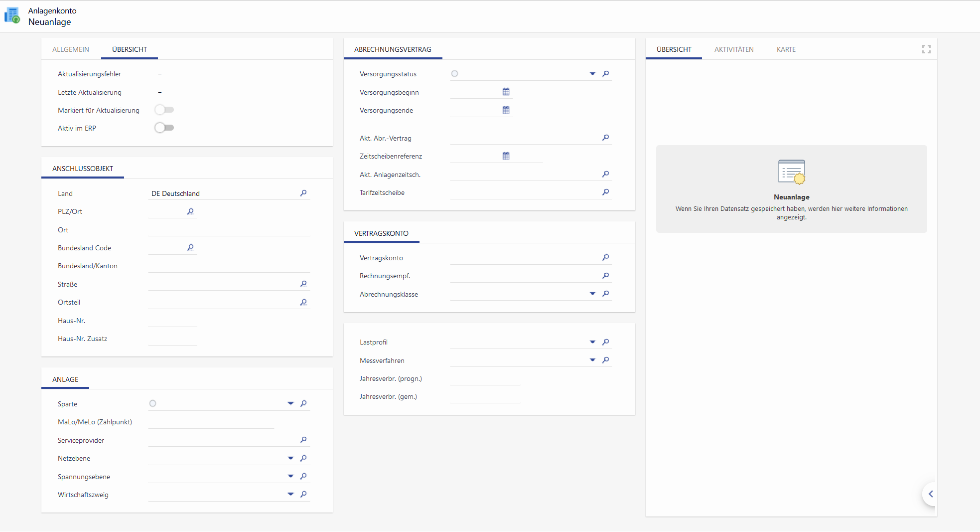The image size is (980, 532).
Task: Click the Straße lookup search icon
Action: (x=303, y=284)
